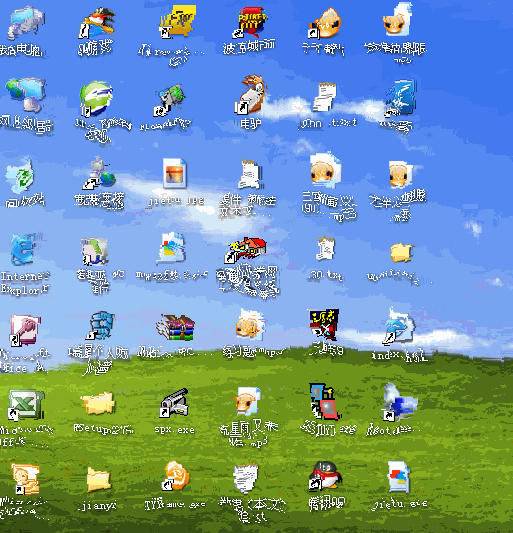Select the jietu.jpg image file
Screen dimensions: 513x533
175,173
